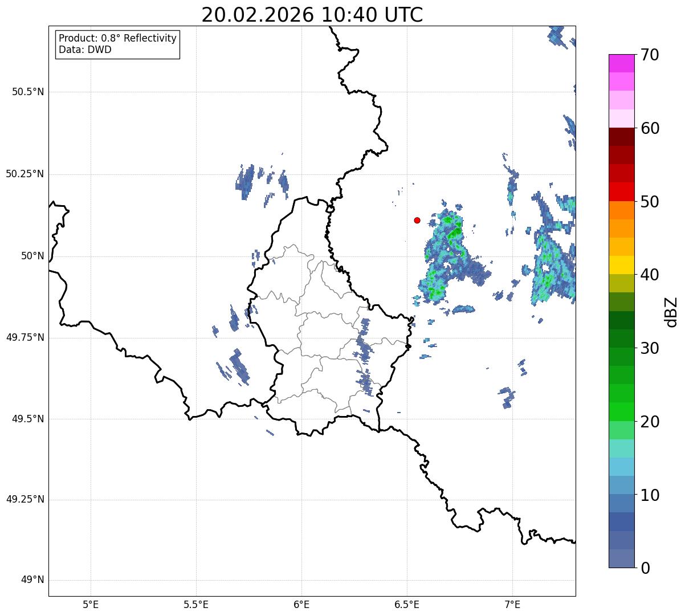Pick the dark maroon segment below 60 dBZ
Image resolution: width=685 pixels, height=616 pixels.
pyautogui.click(x=621, y=137)
